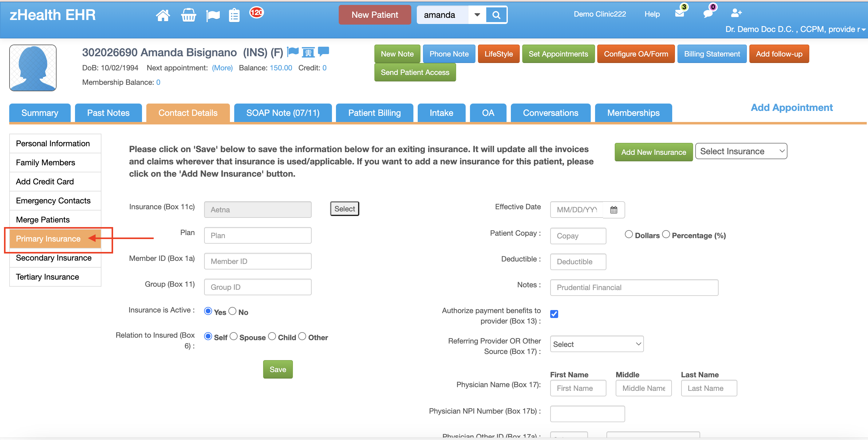
Task: Click the Deductible input field
Action: pos(578,262)
